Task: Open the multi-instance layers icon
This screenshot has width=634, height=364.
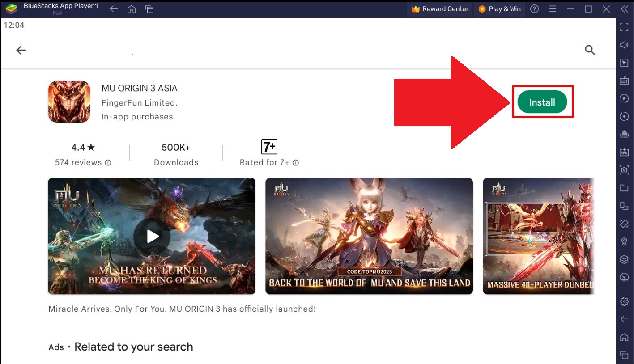Action: (x=624, y=259)
